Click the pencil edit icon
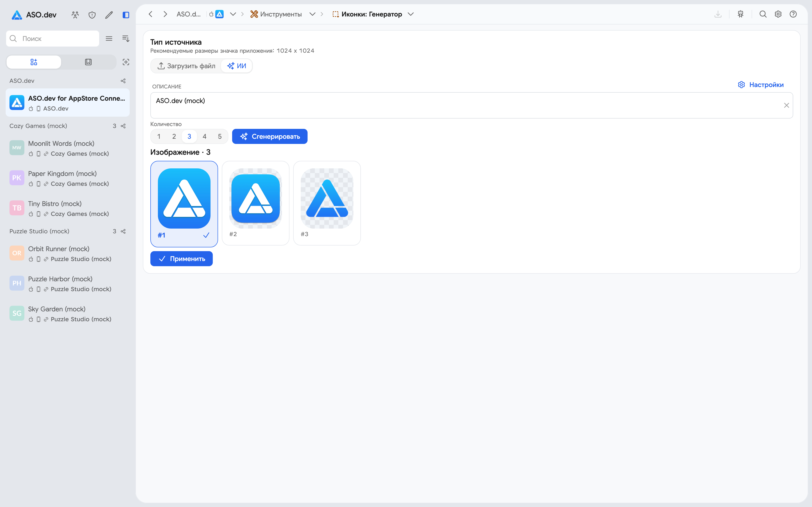Screen dimensions: 812x507 tap(109, 15)
